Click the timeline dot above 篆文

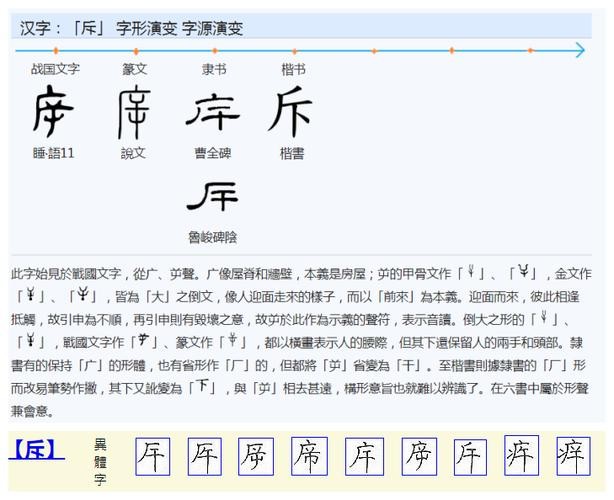pos(136,51)
